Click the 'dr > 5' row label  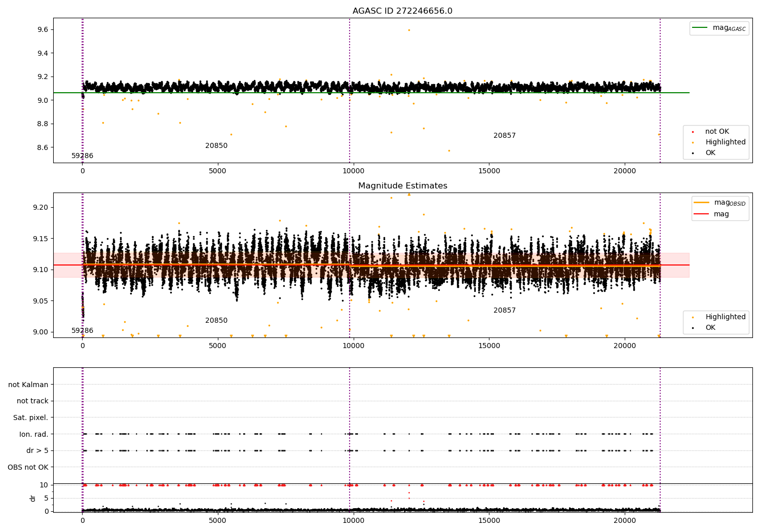click(x=37, y=450)
